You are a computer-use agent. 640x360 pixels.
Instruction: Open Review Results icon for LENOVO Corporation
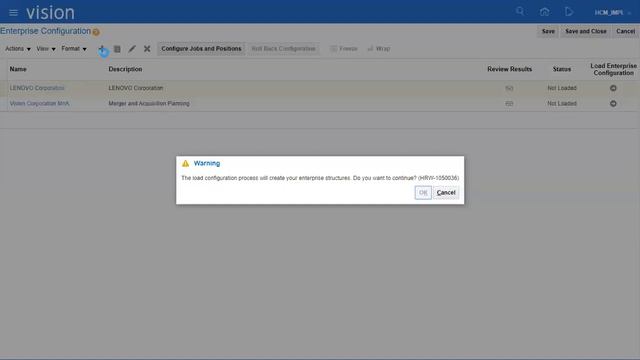(x=509, y=88)
